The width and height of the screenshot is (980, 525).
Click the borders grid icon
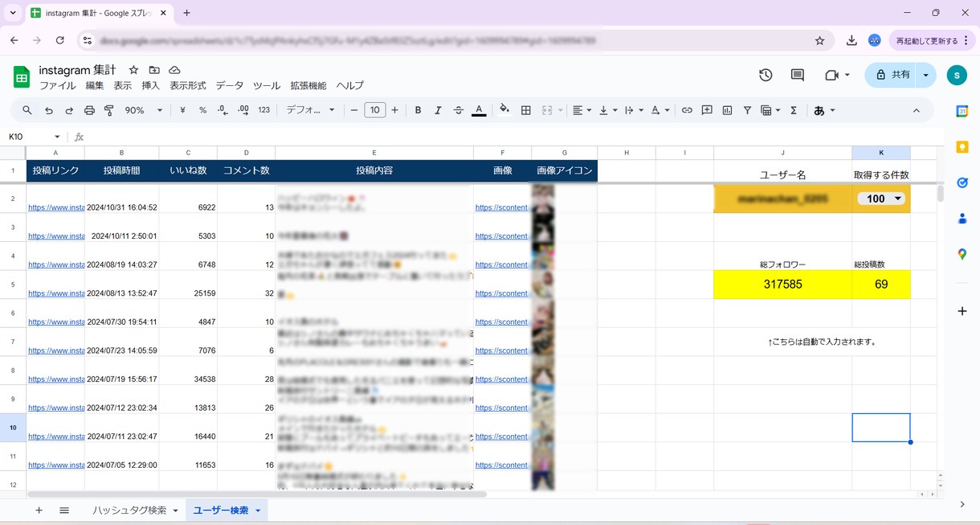coord(526,110)
